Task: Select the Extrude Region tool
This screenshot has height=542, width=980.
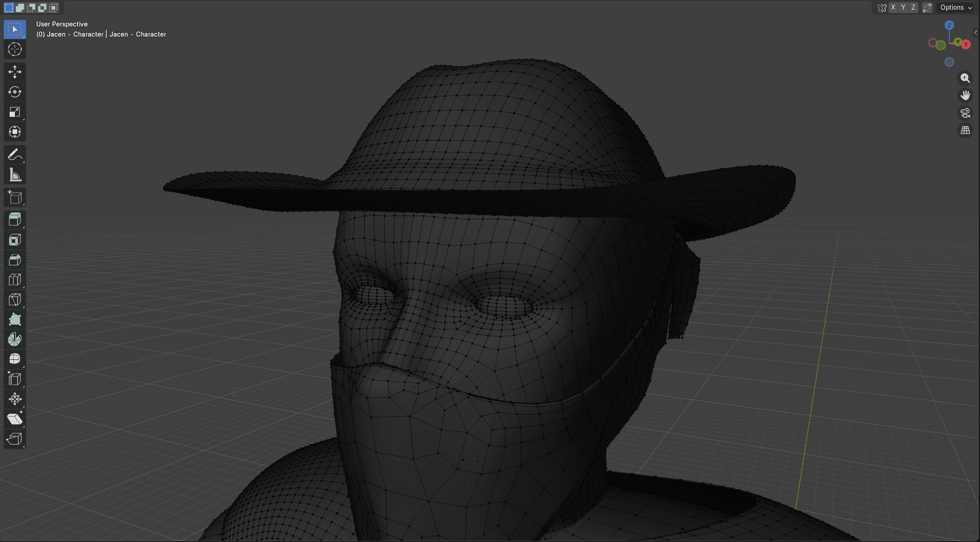Action: click(x=14, y=219)
